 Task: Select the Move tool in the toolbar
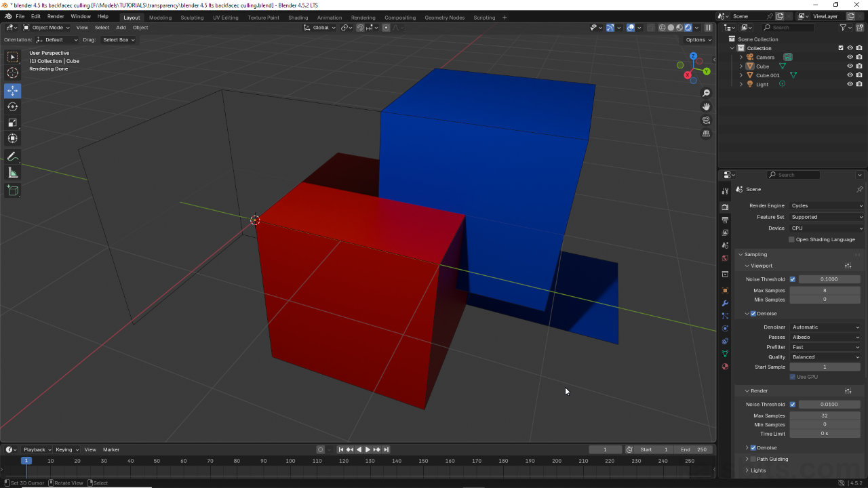tap(13, 90)
